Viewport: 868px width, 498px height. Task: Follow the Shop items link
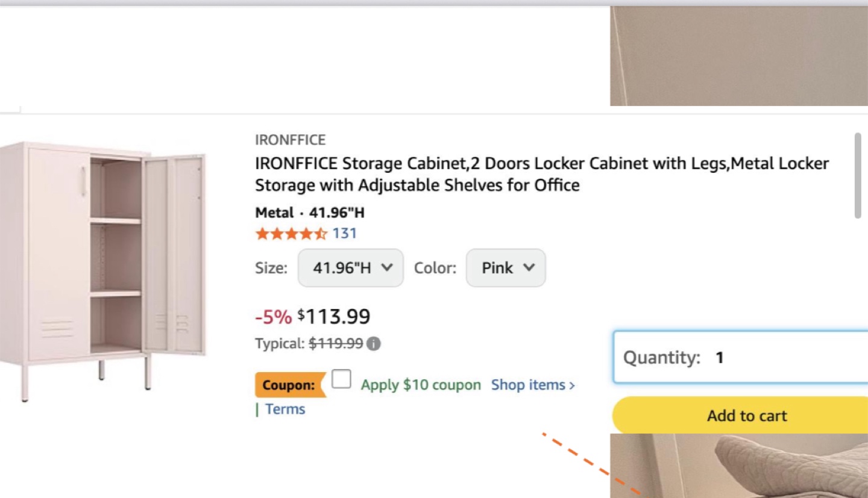(x=533, y=385)
